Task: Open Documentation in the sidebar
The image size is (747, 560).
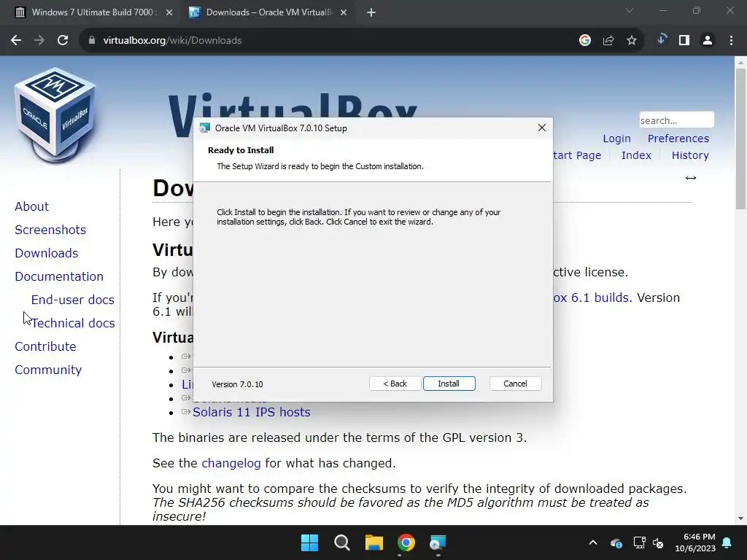Action: [59, 276]
